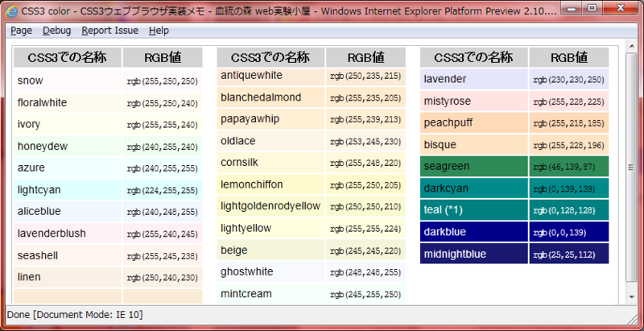Click the mistyrose color name
644x331 pixels.
(448, 101)
